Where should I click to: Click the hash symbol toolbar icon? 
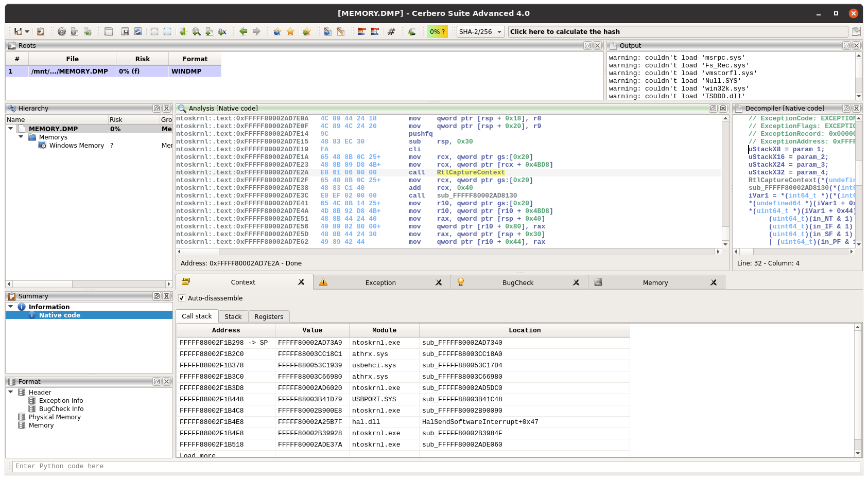click(391, 31)
